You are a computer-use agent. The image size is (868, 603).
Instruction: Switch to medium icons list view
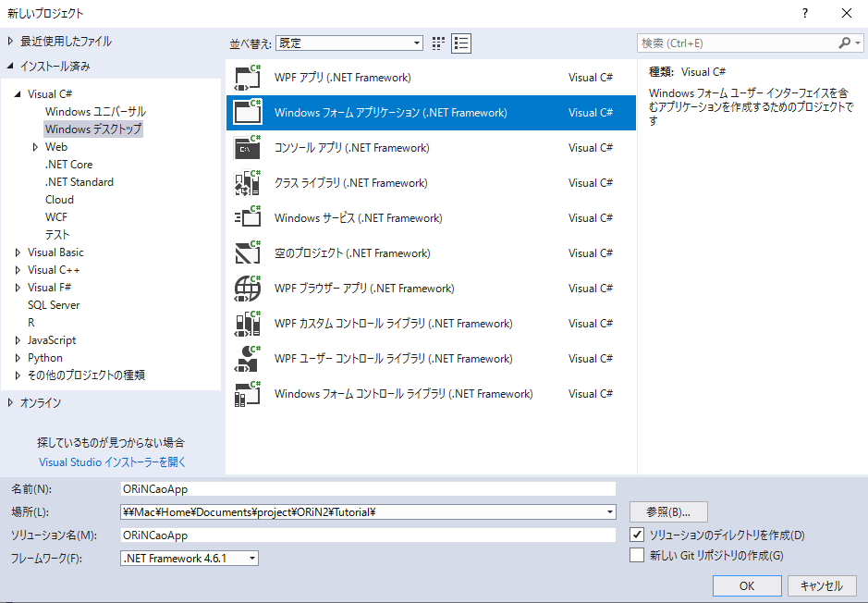click(461, 43)
